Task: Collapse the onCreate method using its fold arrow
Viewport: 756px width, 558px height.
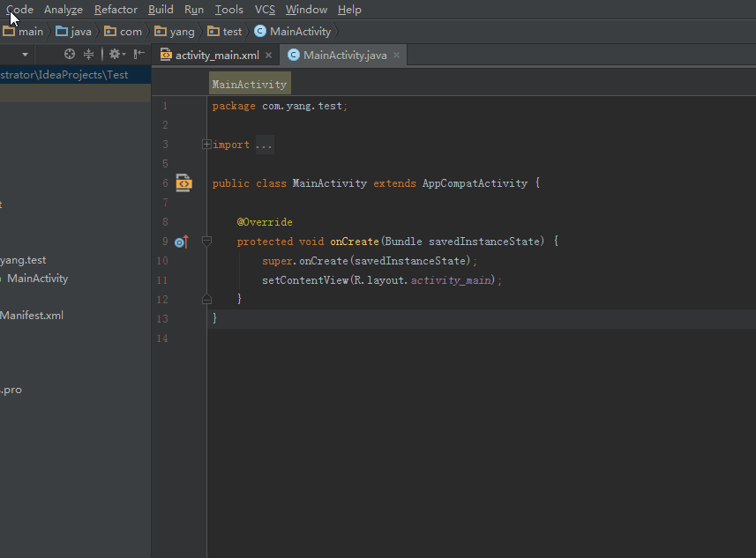Action: coord(206,241)
